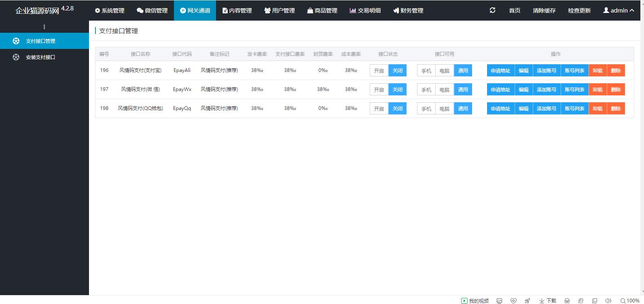Click the 下载 download icon in status bar
Screen dimensions: 644x304
[548, 301]
